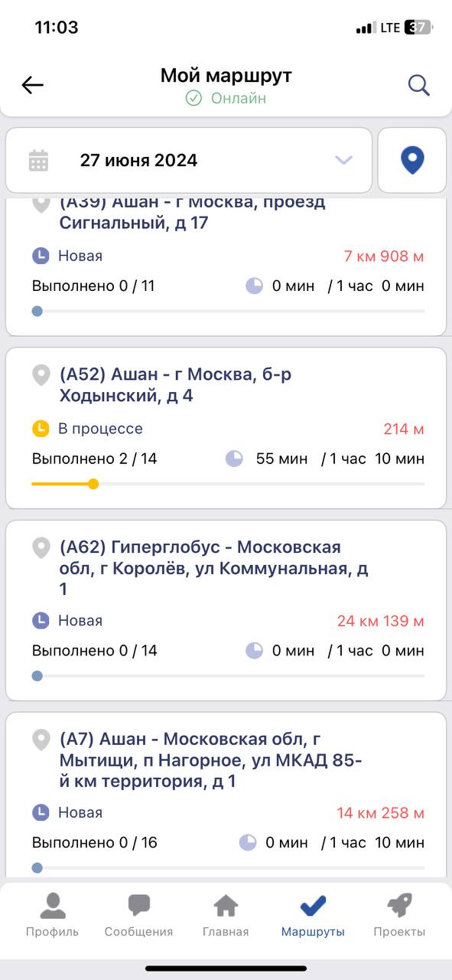Open the Сообщения tab
Viewport: 452px width, 980px height.
139,915
